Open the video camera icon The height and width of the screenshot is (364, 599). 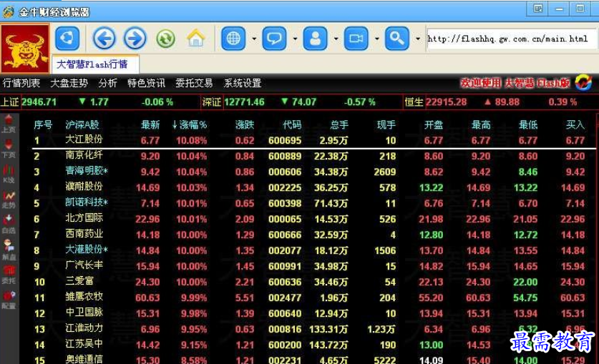356,38
